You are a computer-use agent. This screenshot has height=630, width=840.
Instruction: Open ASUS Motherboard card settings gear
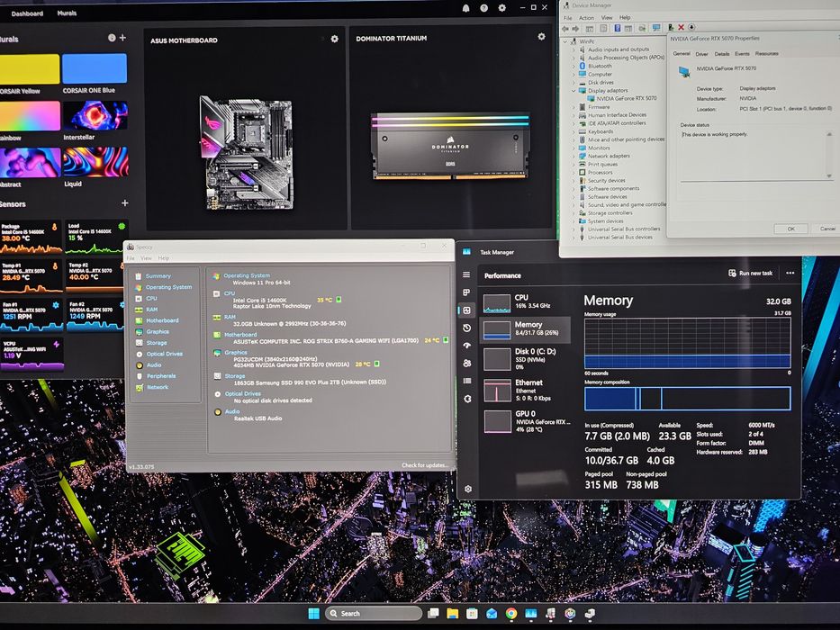(334, 39)
